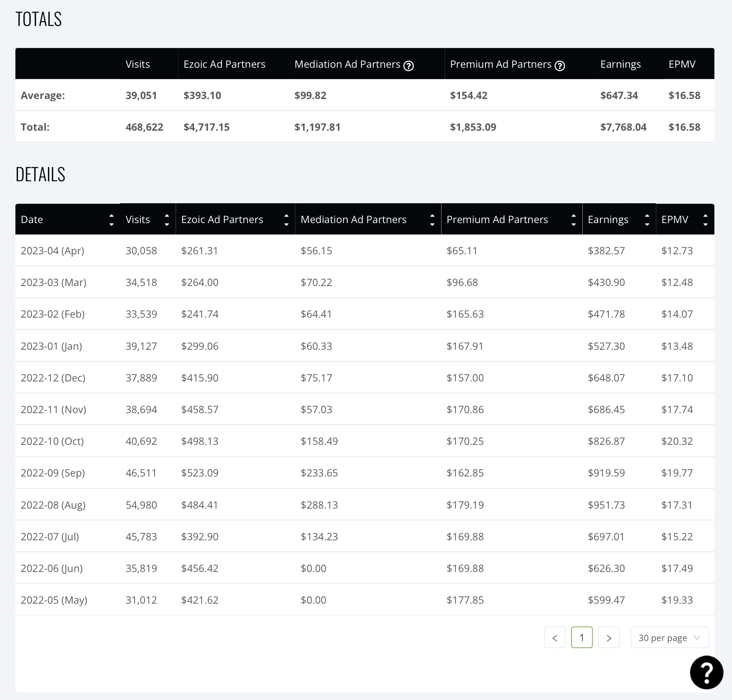Click the January earnings value $527.30
Viewport: 732px width, 700px height.
[606, 346]
